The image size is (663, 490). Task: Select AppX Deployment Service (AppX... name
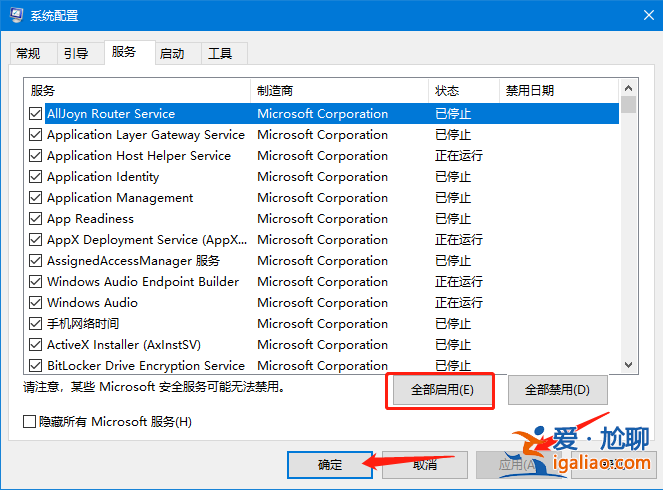(147, 239)
